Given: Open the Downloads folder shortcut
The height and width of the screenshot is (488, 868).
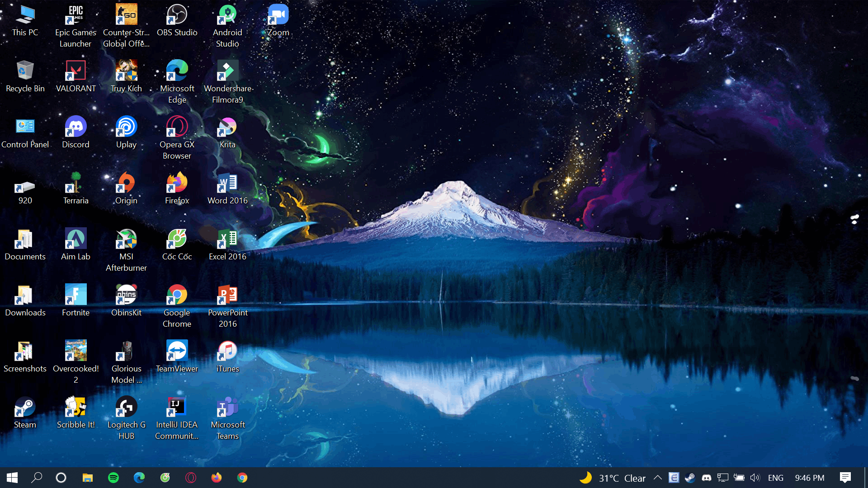Looking at the screenshot, I should pos(25,301).
